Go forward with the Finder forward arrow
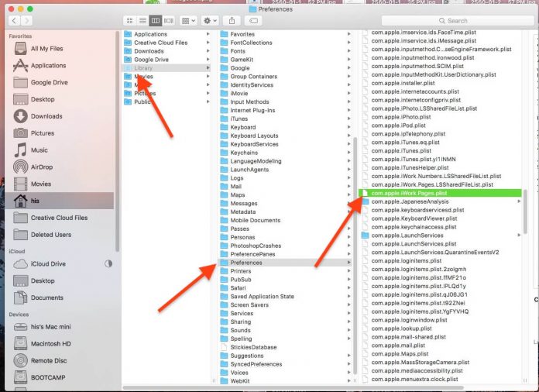 tap(26, 21)
